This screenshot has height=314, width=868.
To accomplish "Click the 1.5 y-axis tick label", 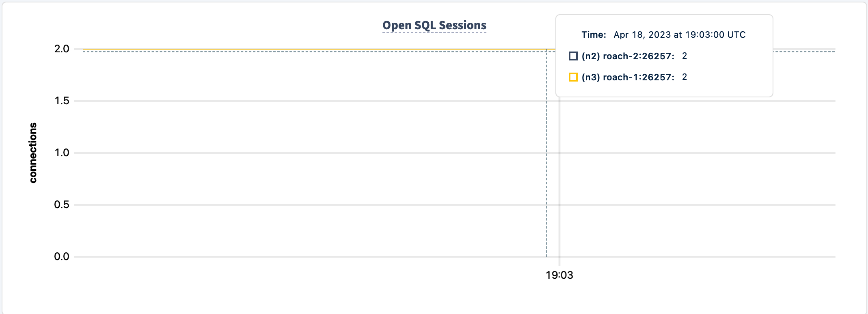I will tap(62, 101).
